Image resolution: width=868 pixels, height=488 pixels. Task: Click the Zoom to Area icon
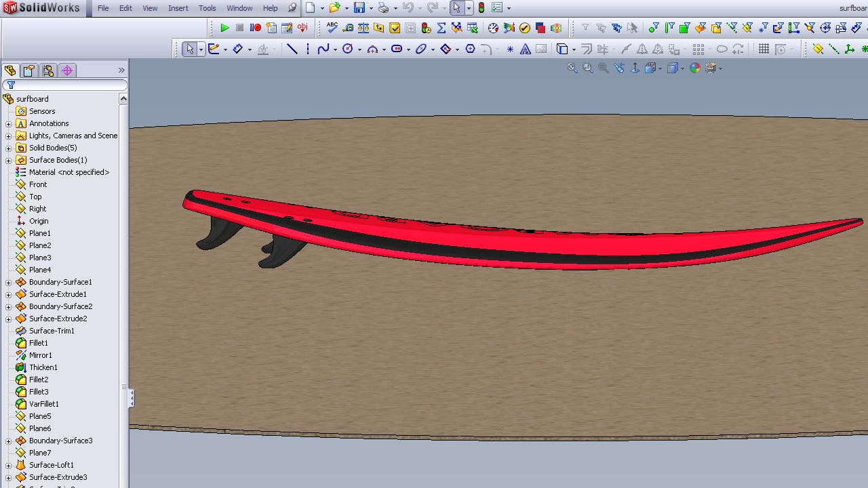[x=588, y=68]
